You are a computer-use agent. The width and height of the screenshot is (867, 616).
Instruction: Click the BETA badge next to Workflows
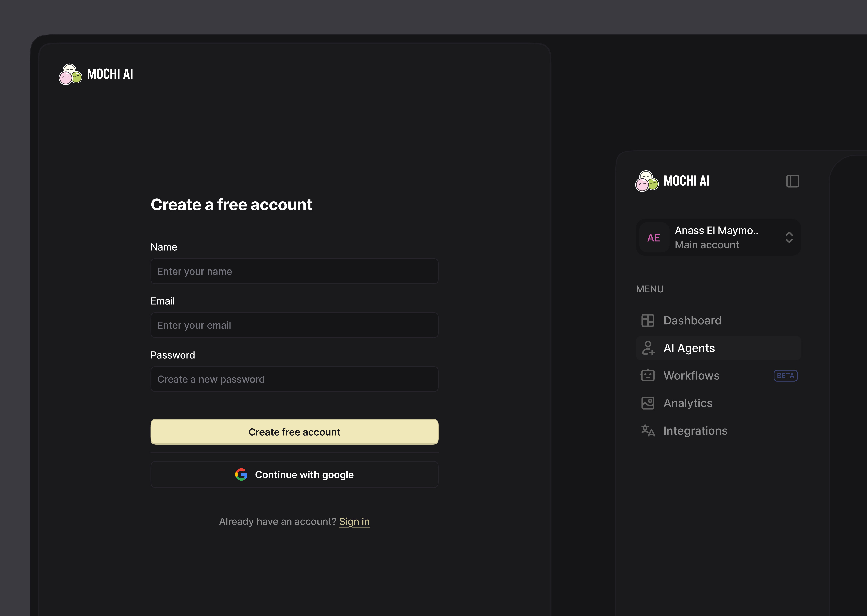tap(785, 376)
